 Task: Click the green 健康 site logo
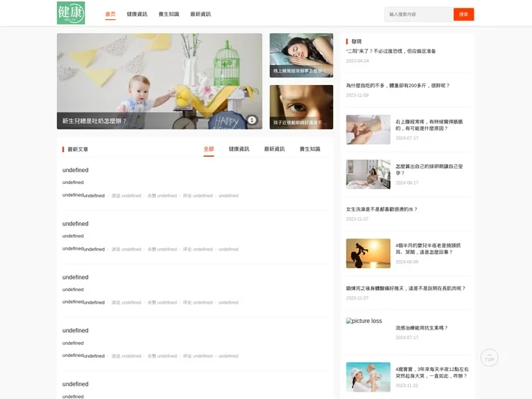(x=71, y=13)
